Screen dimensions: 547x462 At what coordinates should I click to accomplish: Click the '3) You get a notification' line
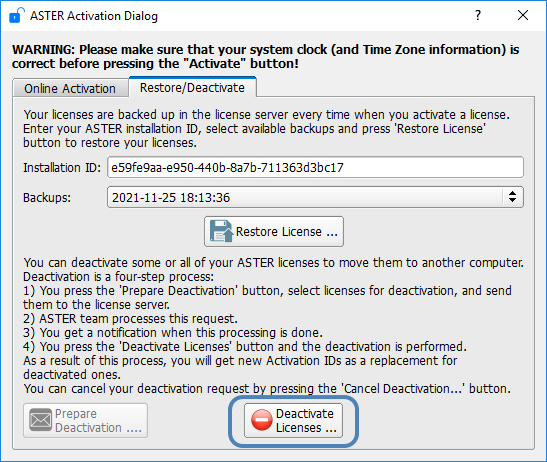(x=173, y=333)
